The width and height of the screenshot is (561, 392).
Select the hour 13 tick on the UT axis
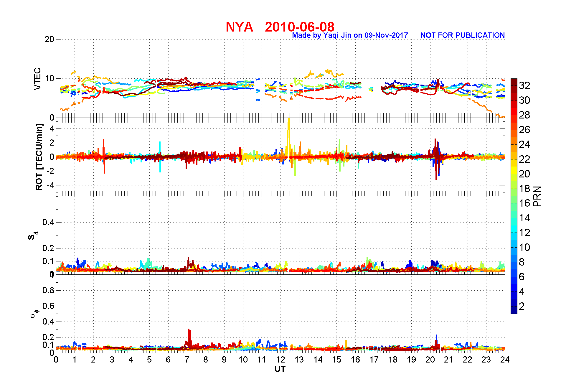pos(299,360)
